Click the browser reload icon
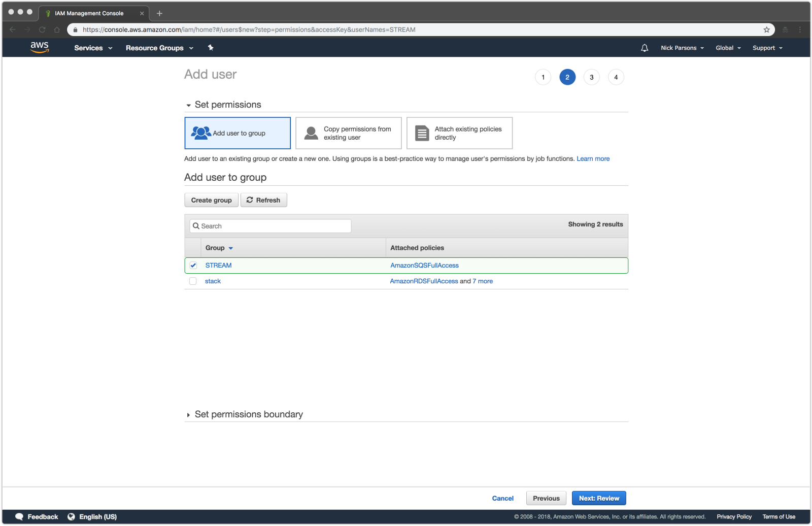Image resolution: width=812 pixels, height=526 pixels. click(42, 29)
